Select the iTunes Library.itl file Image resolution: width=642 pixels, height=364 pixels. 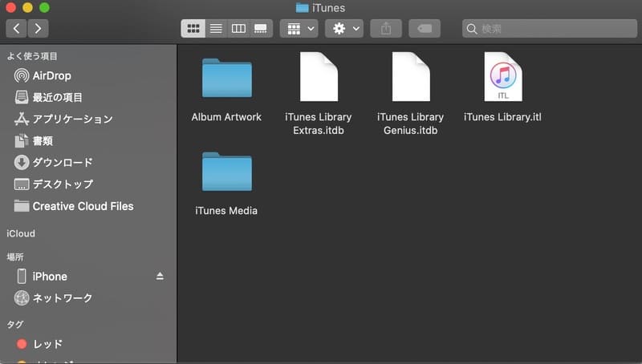pyautogui.click(x=503, y=78)
